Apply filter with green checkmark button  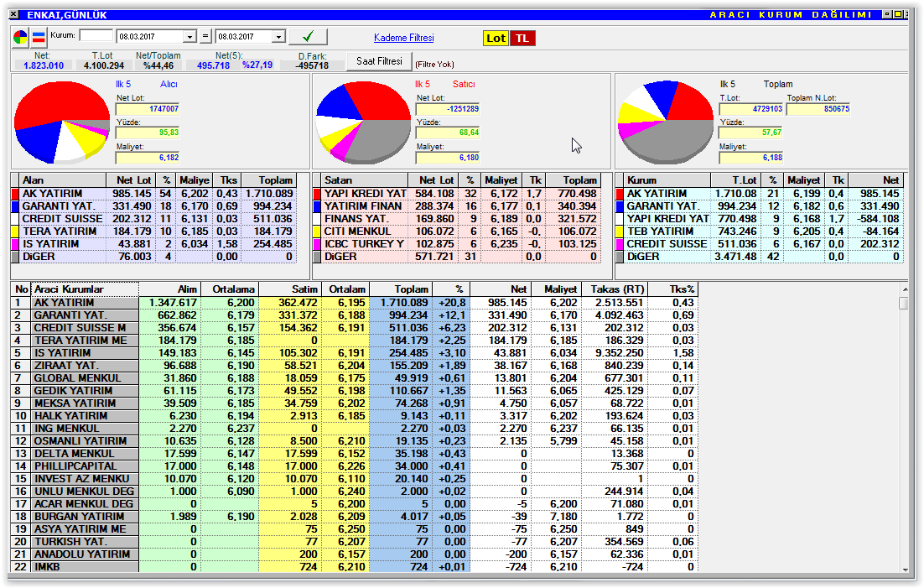click(x=308, y=37)
